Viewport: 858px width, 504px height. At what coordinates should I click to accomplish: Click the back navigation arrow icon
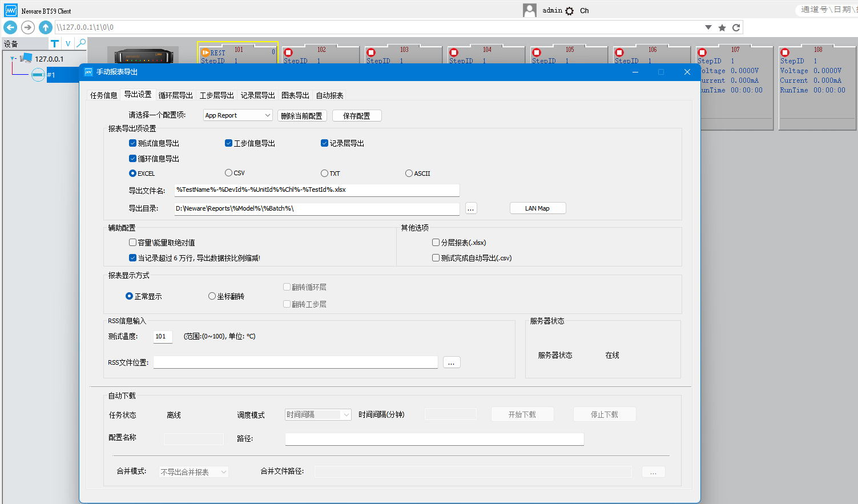pyautogui.click(x=10, y=27)
